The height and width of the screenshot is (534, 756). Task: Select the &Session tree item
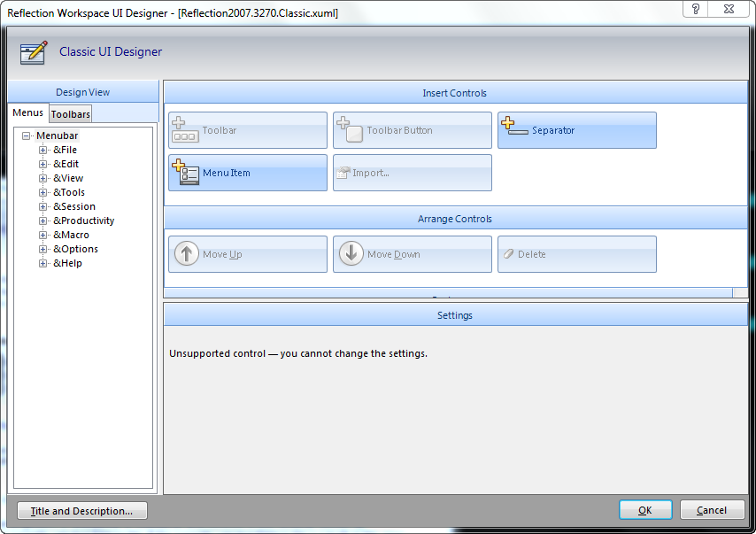[x=74, y=207]
